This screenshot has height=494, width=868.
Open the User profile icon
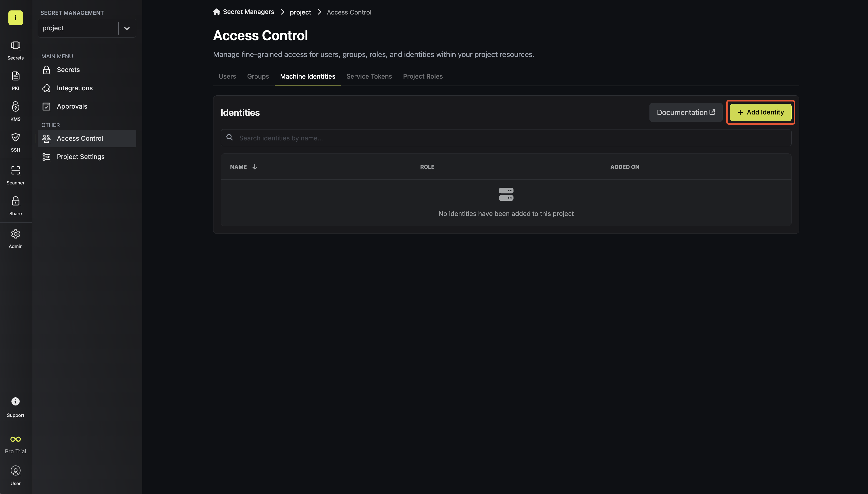point(15,471)
